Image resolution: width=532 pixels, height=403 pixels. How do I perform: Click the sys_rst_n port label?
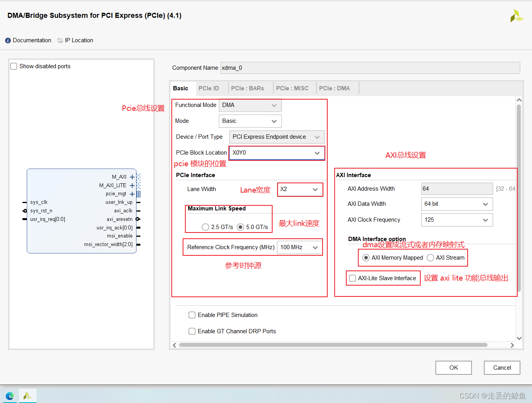(x=41, y=211)
